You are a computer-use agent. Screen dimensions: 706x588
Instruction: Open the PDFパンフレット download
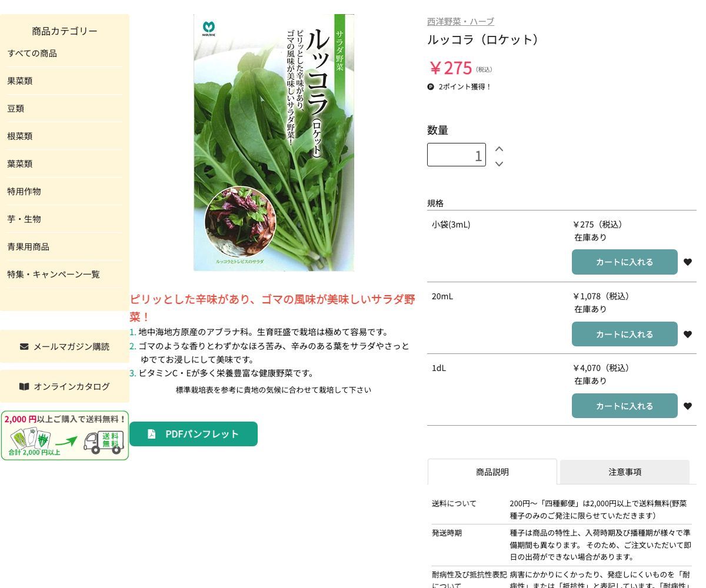(x=194, y=434)
